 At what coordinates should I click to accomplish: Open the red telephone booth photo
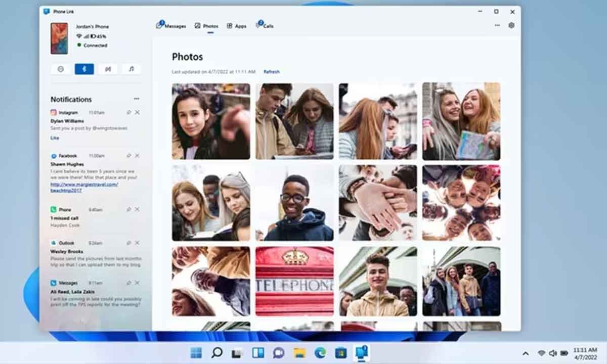pos(294,281)
